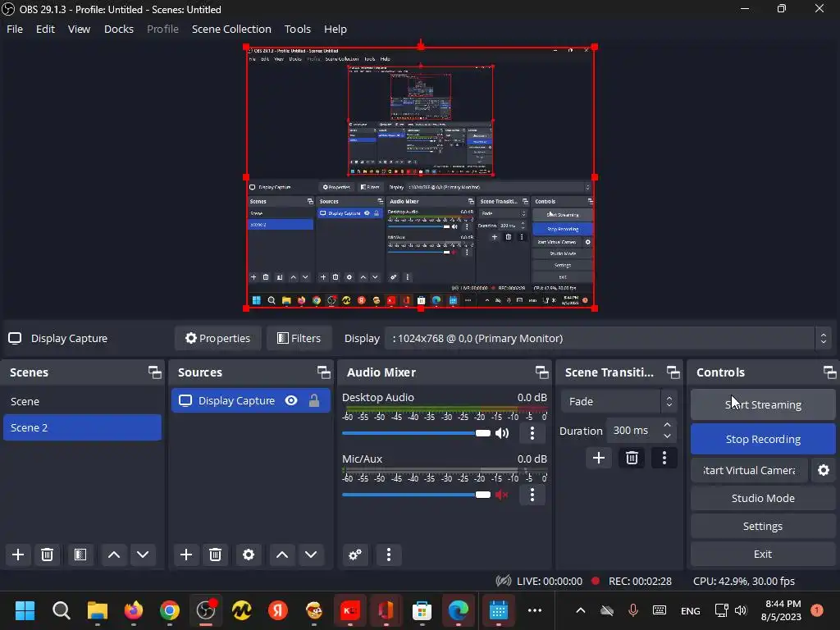Open the Display monitor dropdown
The image size is (840, 630).
(607, 338)
